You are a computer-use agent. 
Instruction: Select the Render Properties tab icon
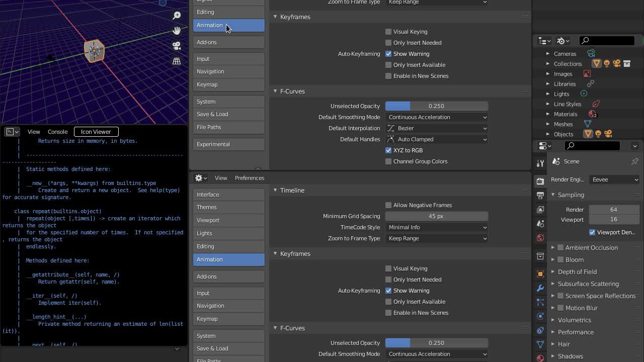pyautogui.click(x=540, y=180)
